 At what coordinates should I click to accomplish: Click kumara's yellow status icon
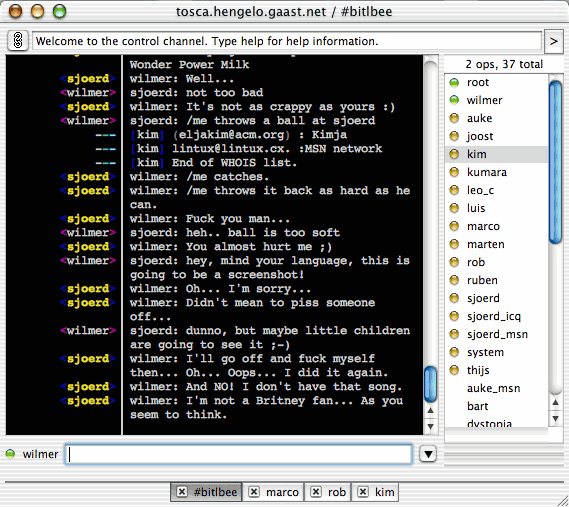click(454, 172)
